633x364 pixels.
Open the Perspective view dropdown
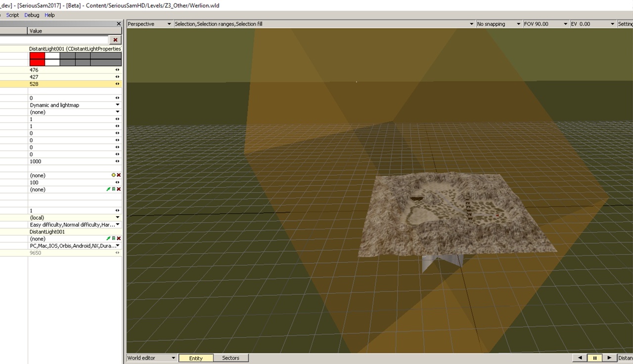click(x=149, y=24)
